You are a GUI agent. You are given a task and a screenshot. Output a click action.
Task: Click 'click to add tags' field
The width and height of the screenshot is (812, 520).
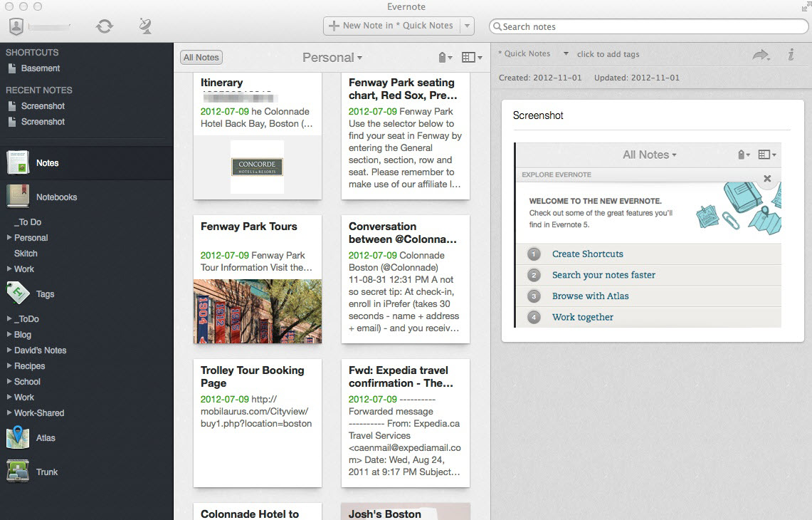coord(608,53)
